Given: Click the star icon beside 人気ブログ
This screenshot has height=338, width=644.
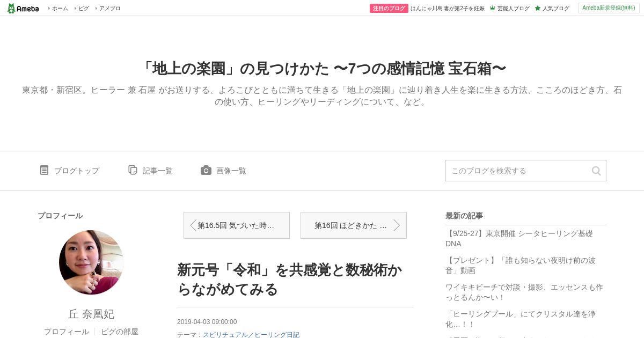Looking at the screenshot, I should click(538, 8).
